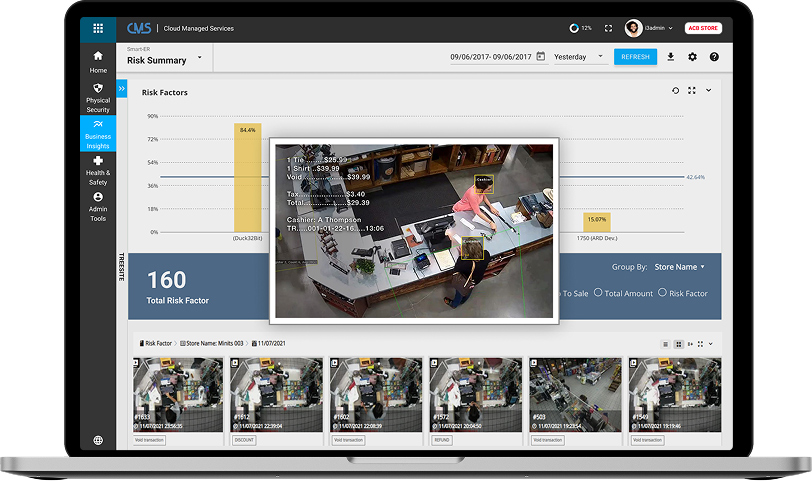Open help with the question mark icon

[x=714, y=57]
